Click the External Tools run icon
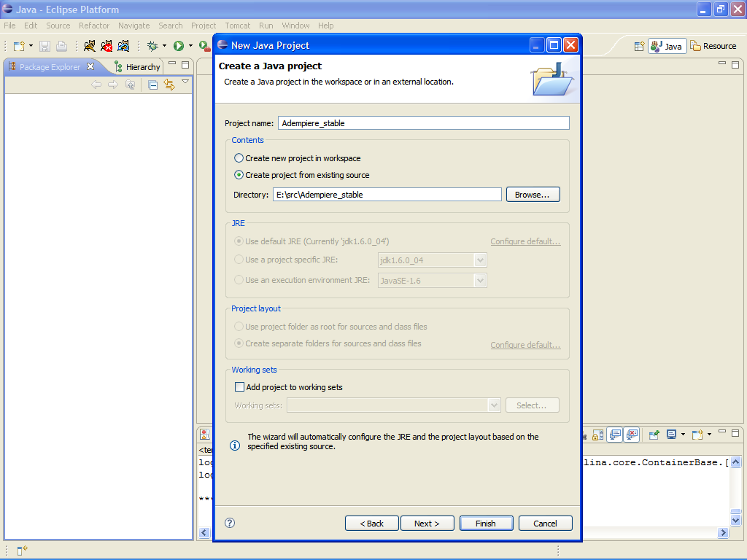The height and width of the screenshot is (560, 747). coord(204,46)
